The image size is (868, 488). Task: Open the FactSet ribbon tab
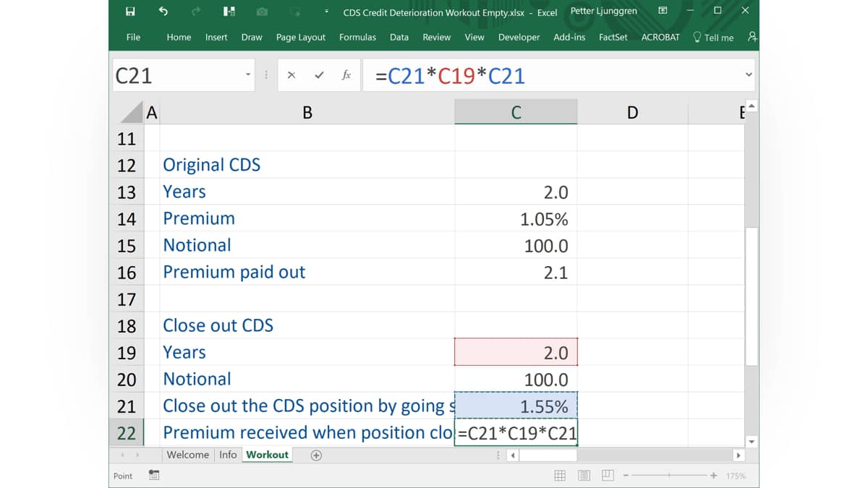[x=613, y=37]
